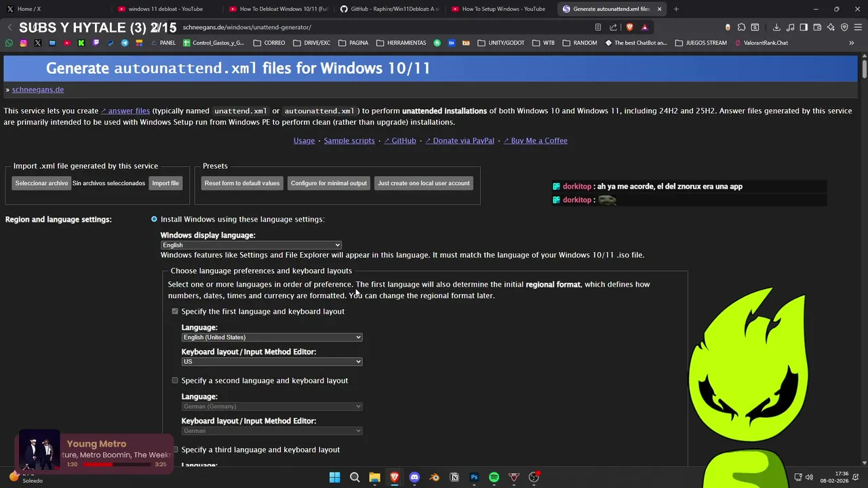
Task: Open the US keyboard layout dropdown
Action: pyautogui.click(x=272, y=361)
